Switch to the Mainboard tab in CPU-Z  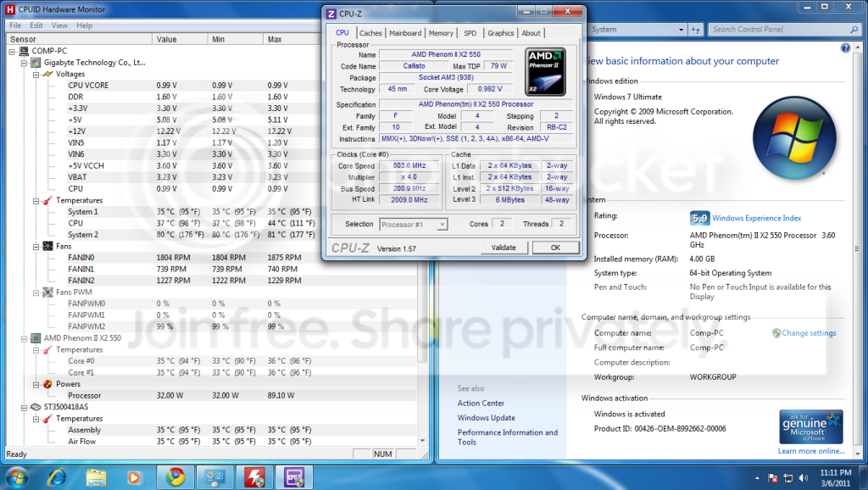(405, 33)
